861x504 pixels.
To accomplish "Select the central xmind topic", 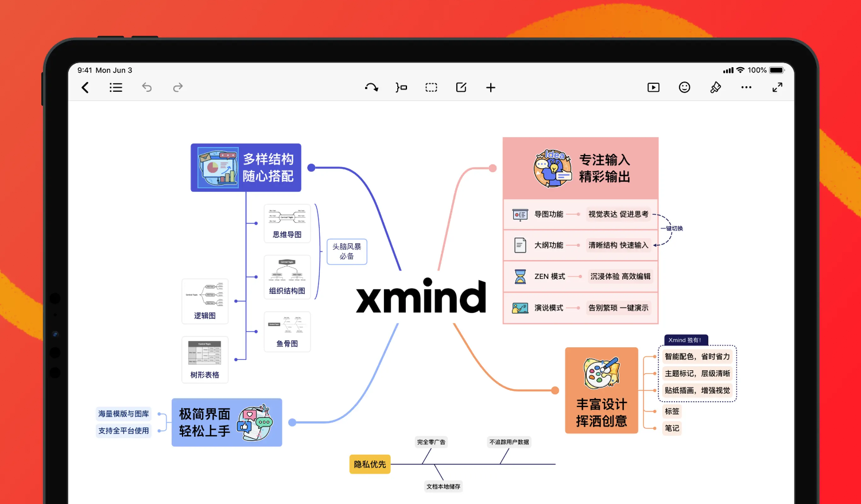I will [421, 297].
